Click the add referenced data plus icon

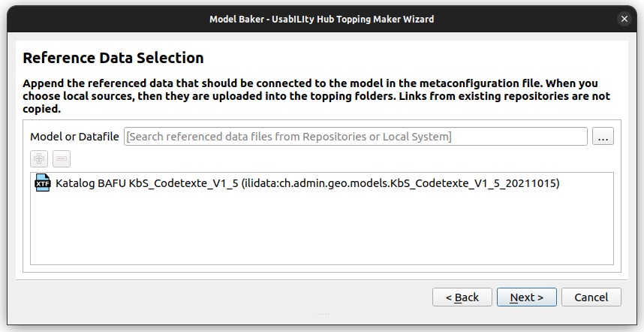click(x=39, y=159)
